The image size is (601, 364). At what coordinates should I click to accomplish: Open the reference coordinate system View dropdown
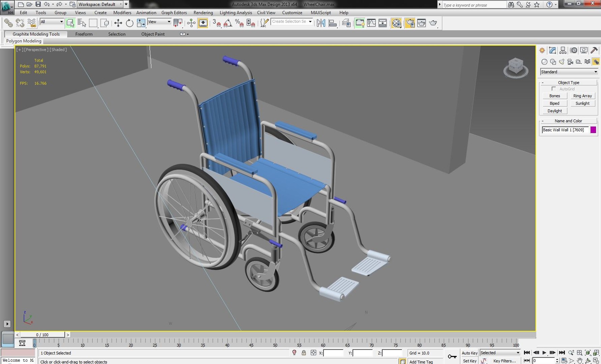[x=159, y=22]
